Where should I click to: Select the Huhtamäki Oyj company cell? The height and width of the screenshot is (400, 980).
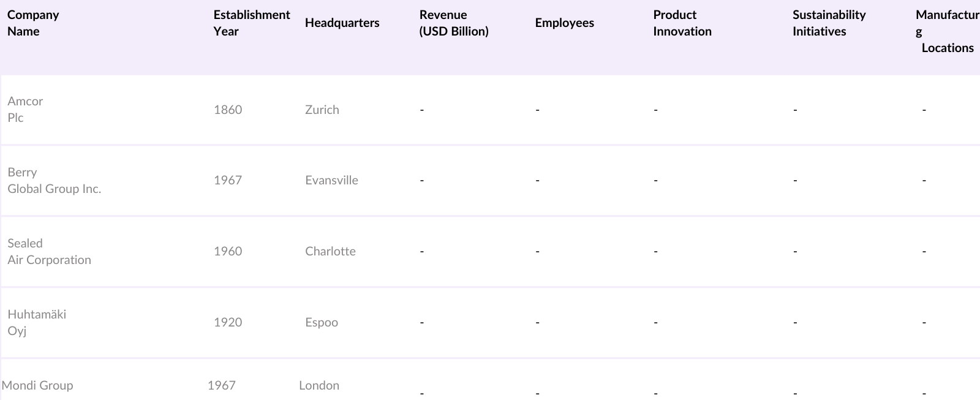click(37, 323)
